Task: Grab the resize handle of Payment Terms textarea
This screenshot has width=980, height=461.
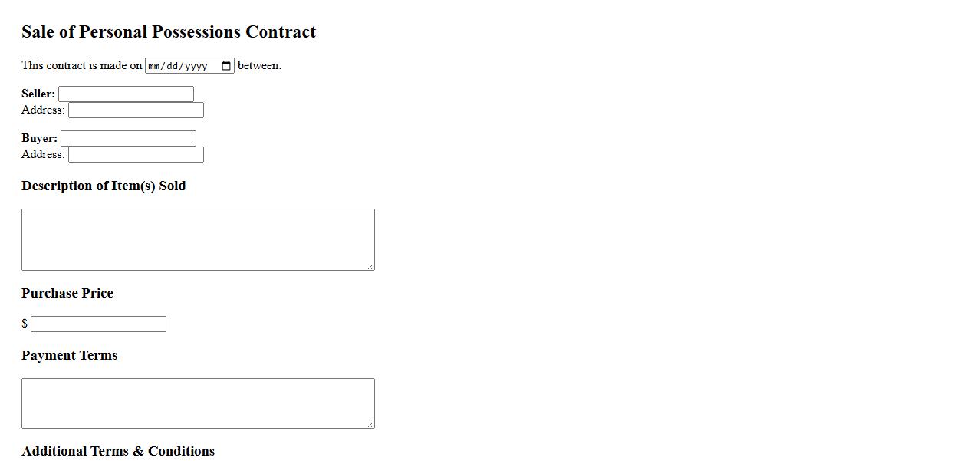Action: pyautogui.click(x=371, y=425)
